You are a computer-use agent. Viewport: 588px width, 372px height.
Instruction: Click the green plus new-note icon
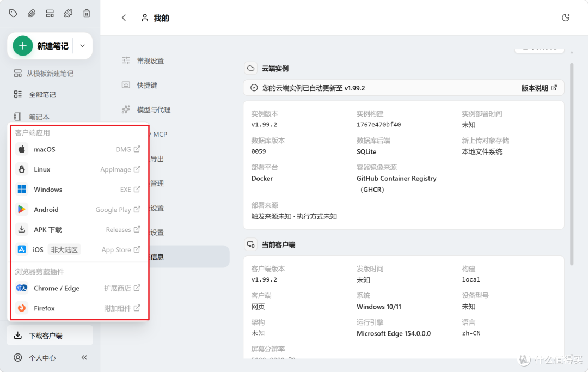22,46
